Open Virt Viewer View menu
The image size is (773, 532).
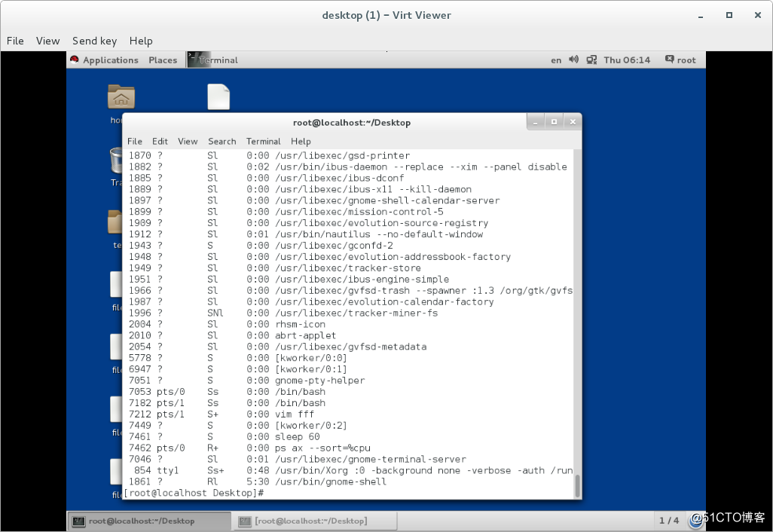(x=47, y=41)
